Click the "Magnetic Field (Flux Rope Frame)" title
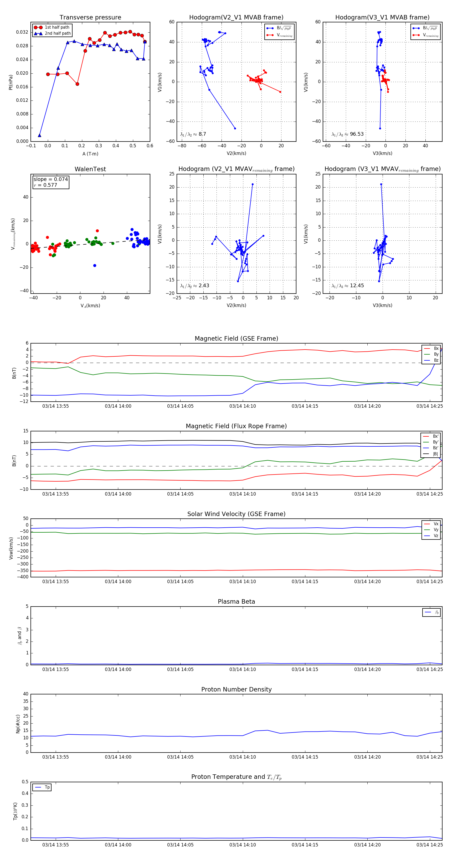Image resolution: width=473 pixels, height=868 pixels. click(236, 426)
